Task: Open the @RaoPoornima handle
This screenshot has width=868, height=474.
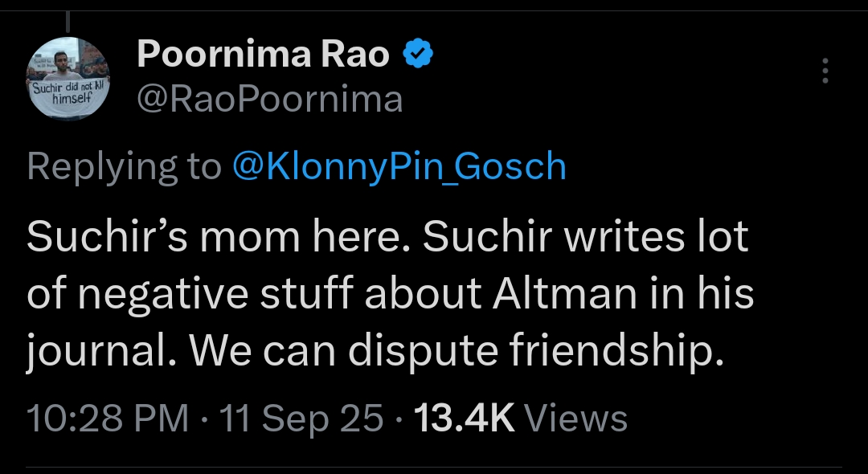Action: [x=270, y=100]
